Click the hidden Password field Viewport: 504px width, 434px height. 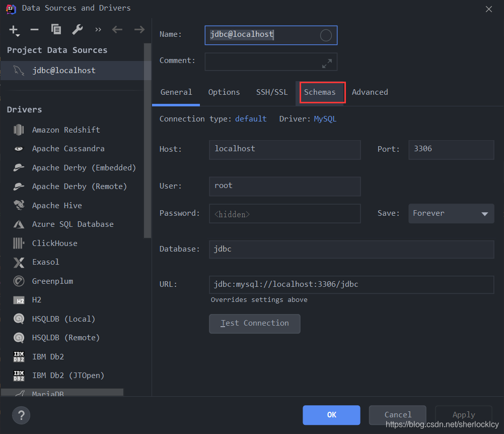285,213
